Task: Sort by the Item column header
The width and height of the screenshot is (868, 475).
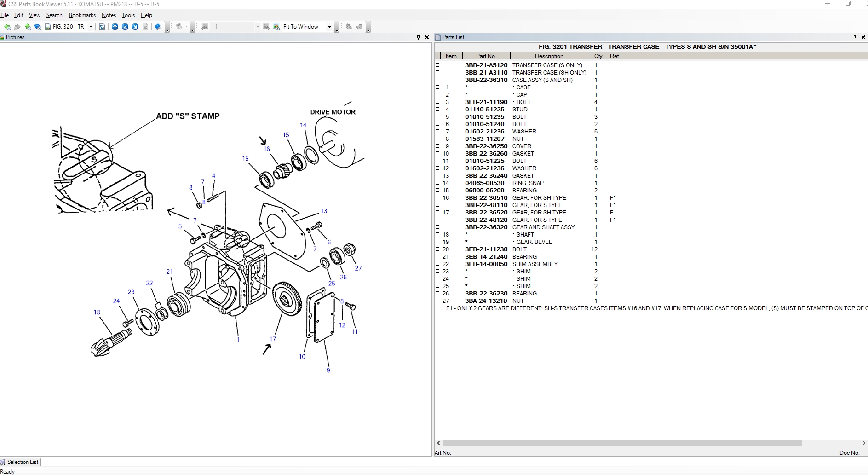Action: point(451,56)
